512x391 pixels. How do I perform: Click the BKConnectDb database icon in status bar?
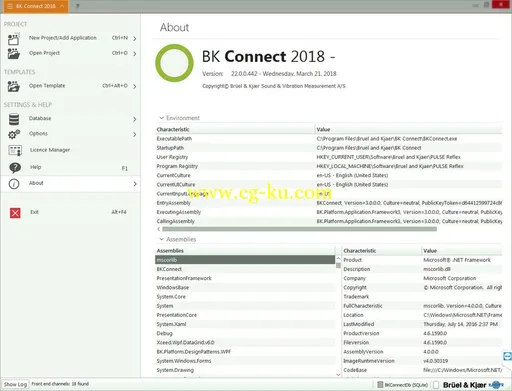pyautogui.click(x=380, y=385)
